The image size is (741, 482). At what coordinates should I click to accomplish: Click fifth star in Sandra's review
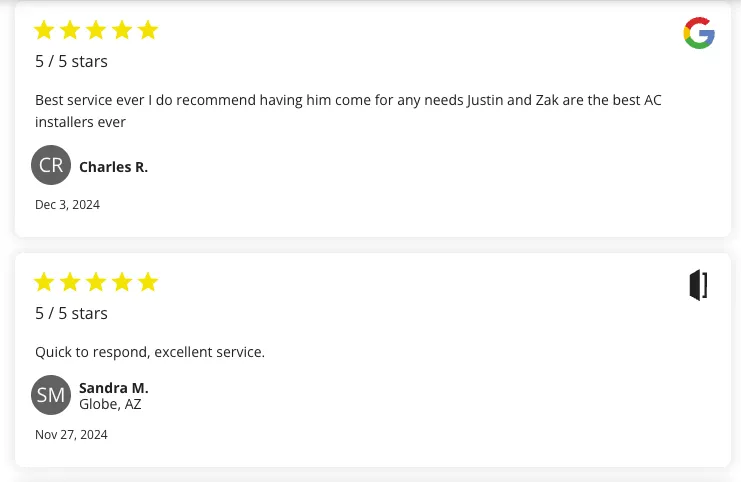click(x=148, y=282)
